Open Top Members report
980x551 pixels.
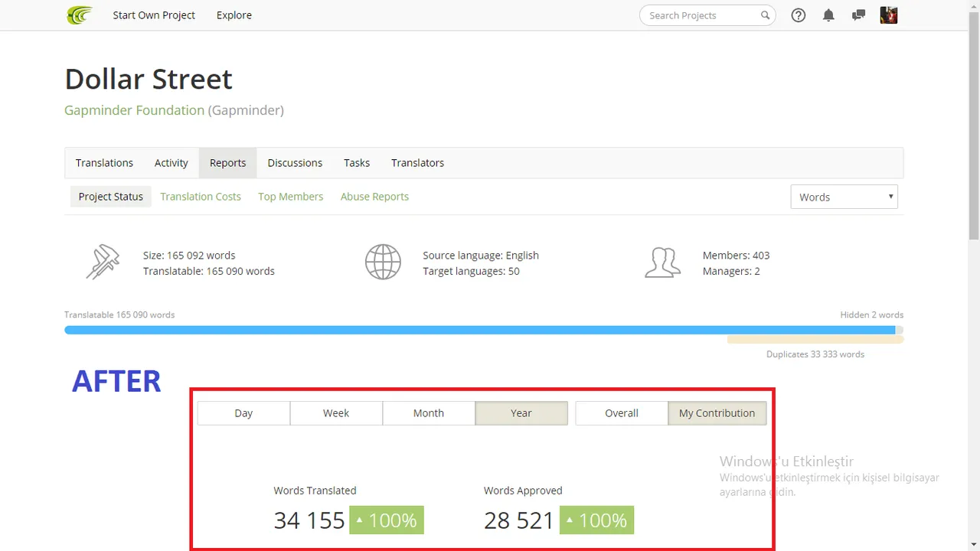pyautogui.click(x=291, y=197)
